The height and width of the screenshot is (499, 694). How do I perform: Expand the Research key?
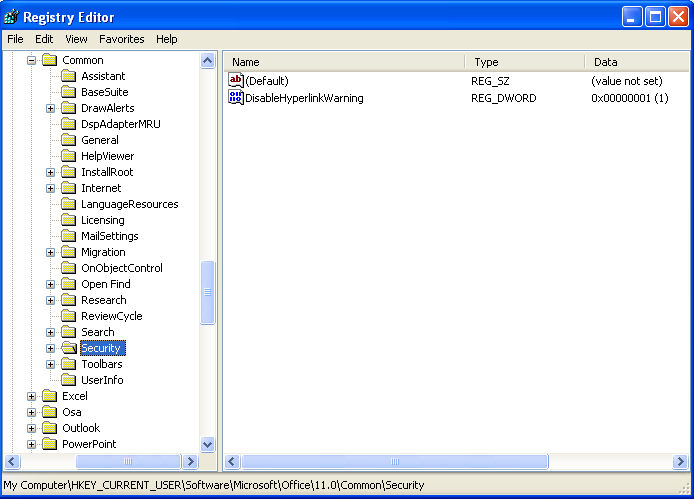(50, 300)
